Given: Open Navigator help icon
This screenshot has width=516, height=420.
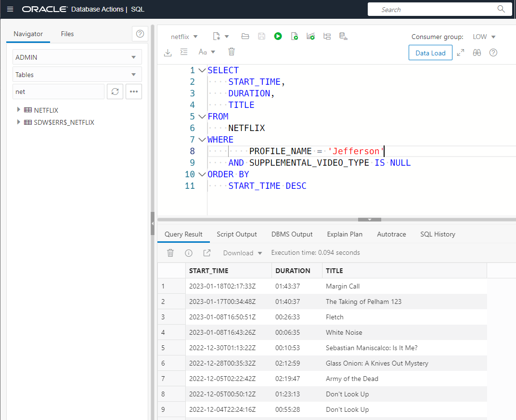Looking at the screenshot, I should [140, 34].
